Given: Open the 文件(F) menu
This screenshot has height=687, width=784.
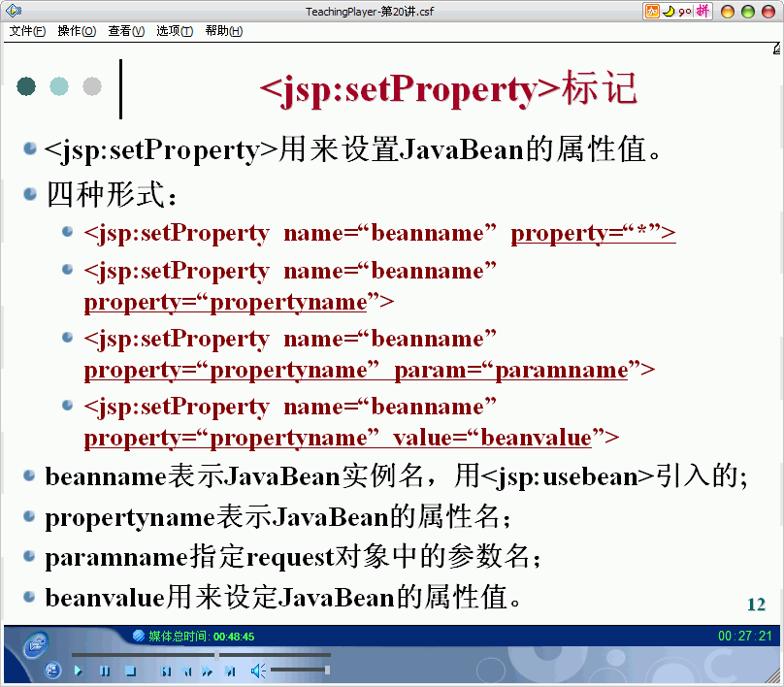Looking at the screenshot, I should 27,31.
